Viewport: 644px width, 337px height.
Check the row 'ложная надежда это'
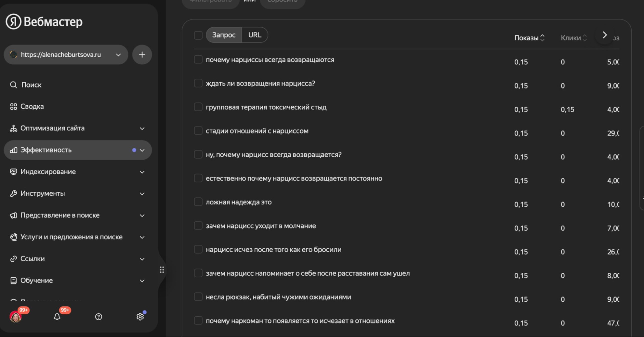point(198,202)
